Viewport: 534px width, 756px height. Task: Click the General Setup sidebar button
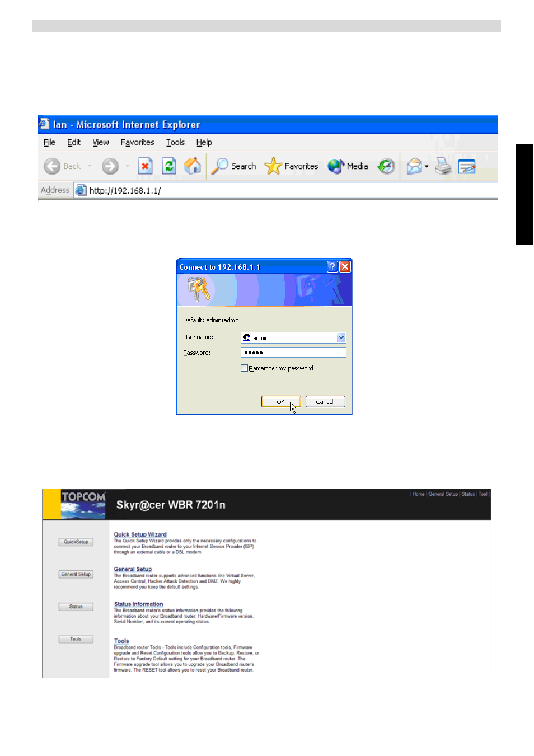[x=76, y=574]
